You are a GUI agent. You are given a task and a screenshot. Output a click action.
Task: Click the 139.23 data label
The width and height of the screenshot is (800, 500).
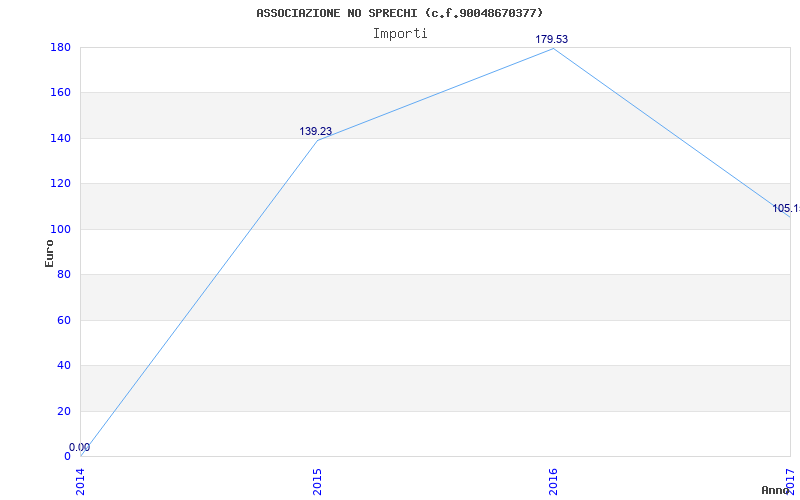315,131
